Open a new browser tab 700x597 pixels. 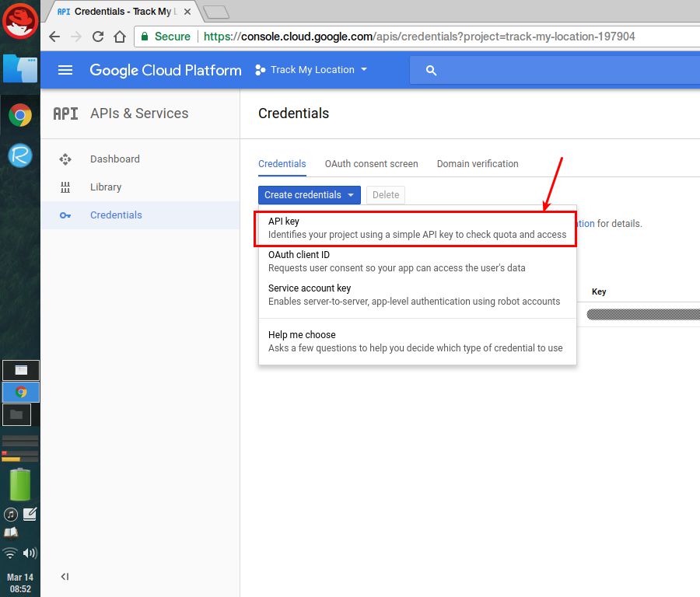coord(216,12)
